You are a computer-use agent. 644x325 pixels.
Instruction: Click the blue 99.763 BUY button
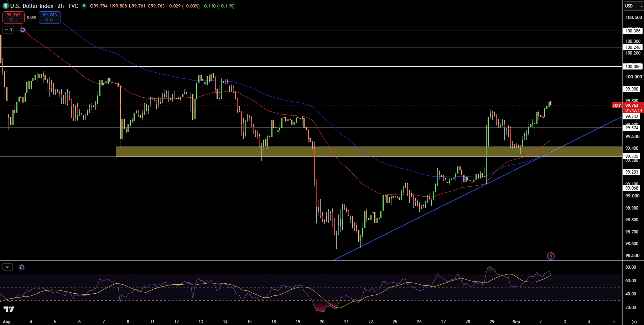tap(50, 17)
